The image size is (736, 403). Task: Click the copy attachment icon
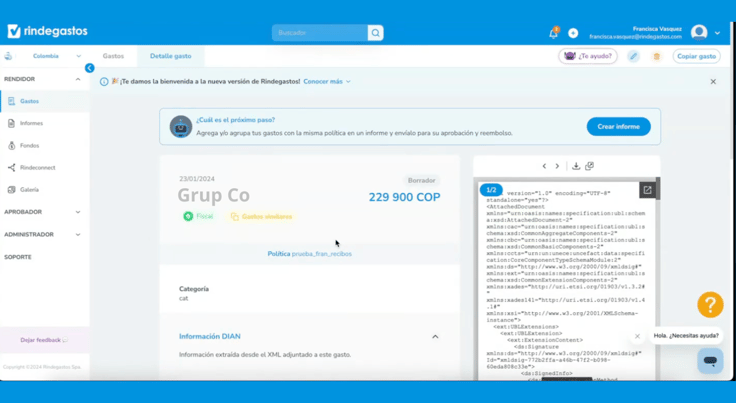click(x=590, y=166)
